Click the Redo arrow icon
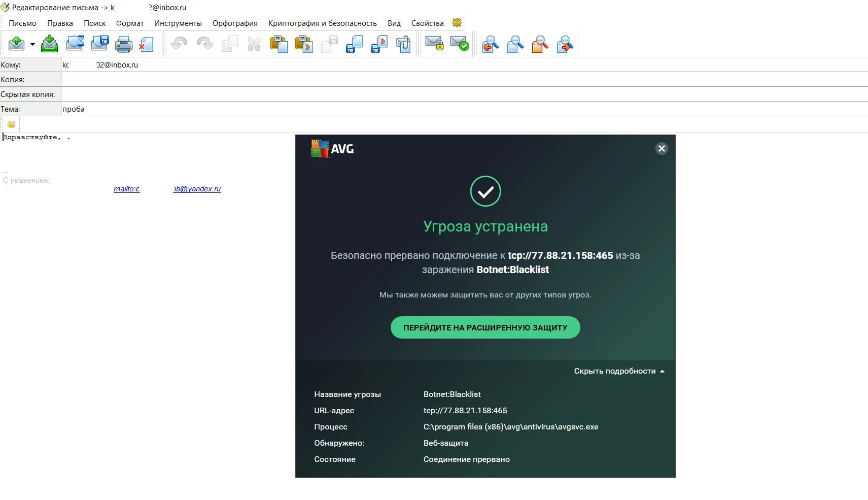Screen dimensions: 868x500 pyautogui.click(x=204, y=44)
